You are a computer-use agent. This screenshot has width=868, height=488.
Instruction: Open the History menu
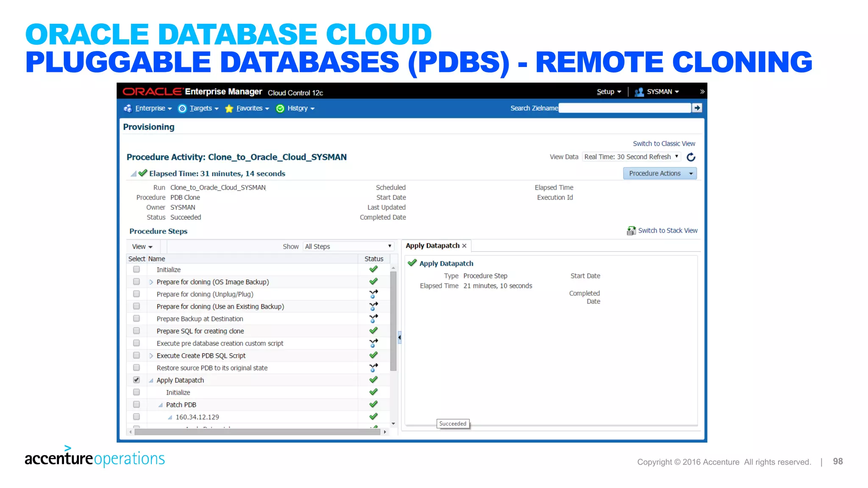(301, 108)
